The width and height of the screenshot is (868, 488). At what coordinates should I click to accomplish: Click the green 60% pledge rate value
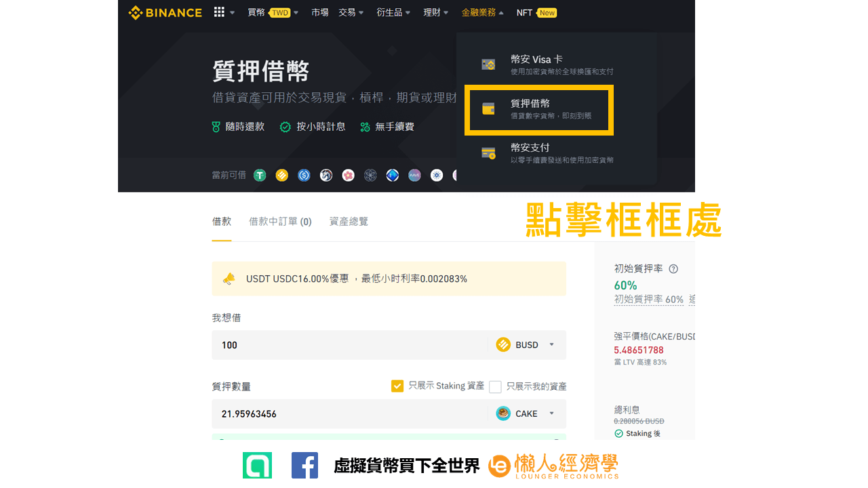pyautogui.click(x=626, y=285)
